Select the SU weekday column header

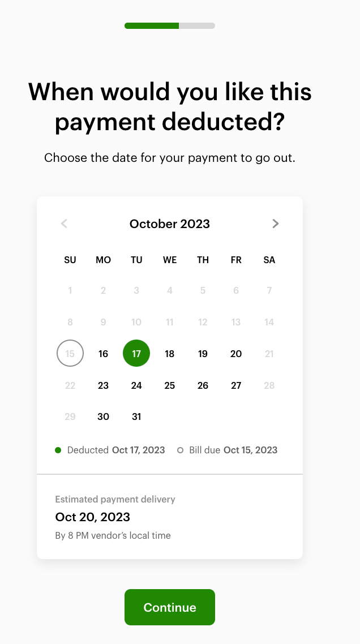click(70, 260)
